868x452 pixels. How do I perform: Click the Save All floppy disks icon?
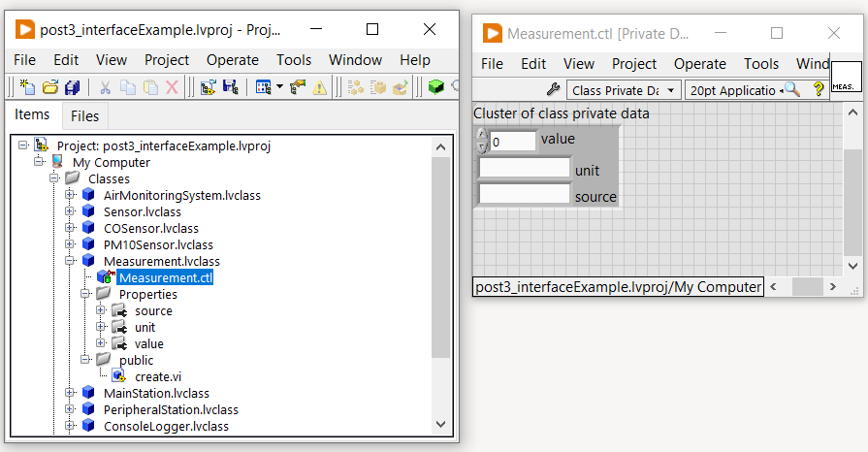pos(72,88)
